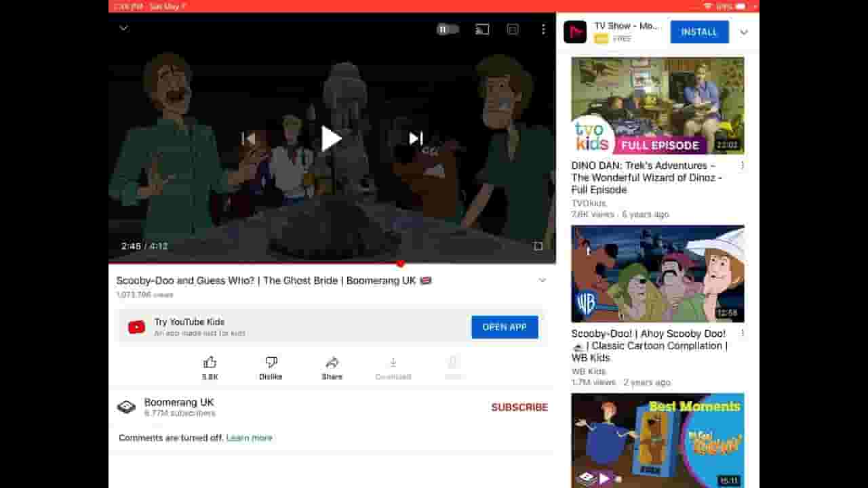Skip to the previous video

click(x=248, y=138)
